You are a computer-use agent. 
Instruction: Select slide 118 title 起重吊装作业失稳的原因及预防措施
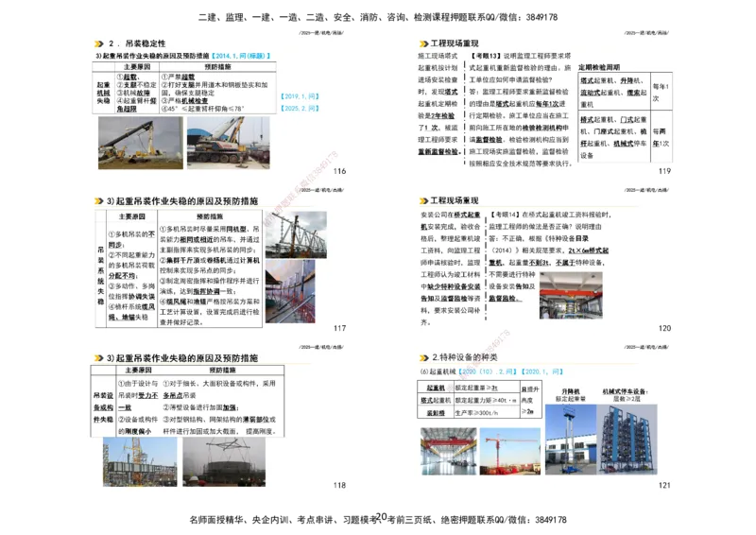tap(182, 358)
